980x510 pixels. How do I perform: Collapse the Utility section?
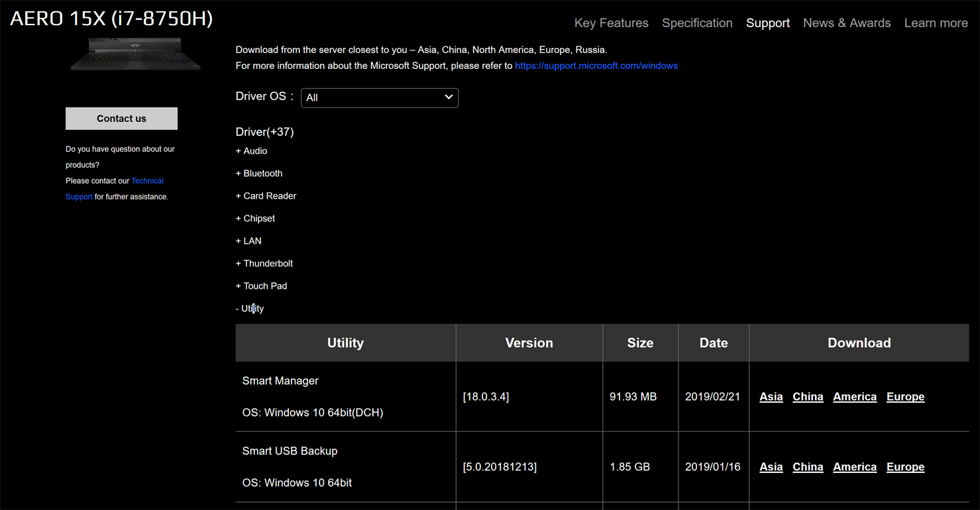[250, 309]
